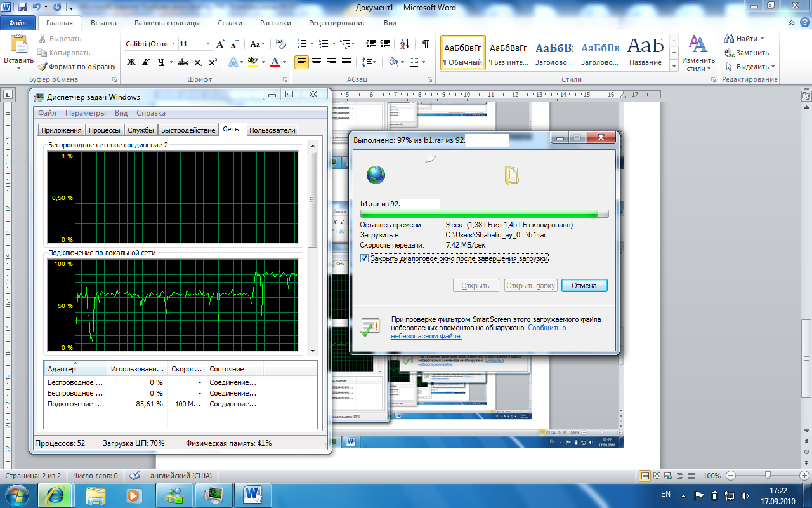Center align text in the paragraph group
This screenshot has height=508, width=812.
316,62
